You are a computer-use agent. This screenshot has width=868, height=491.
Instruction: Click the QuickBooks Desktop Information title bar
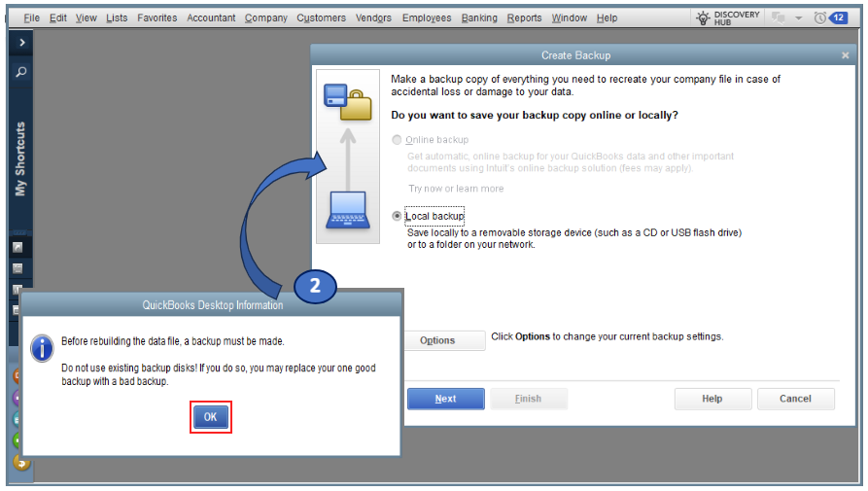coord(213,305)
